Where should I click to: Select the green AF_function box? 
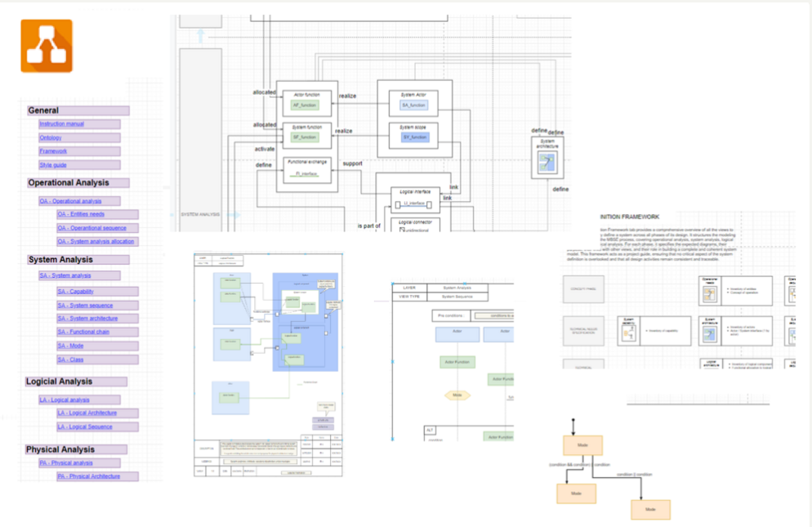point(305,105)
